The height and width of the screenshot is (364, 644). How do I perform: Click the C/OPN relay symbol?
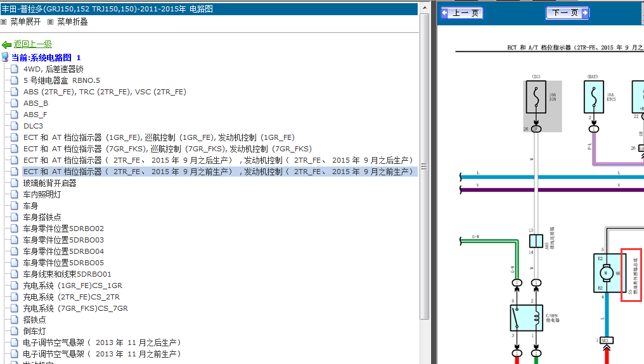click(x=527, y=318)
